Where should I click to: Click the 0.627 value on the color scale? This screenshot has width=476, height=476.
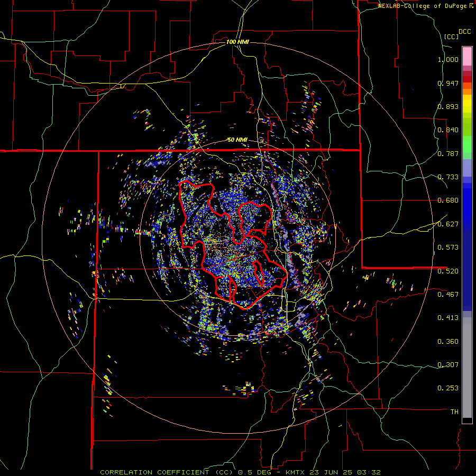448,224
